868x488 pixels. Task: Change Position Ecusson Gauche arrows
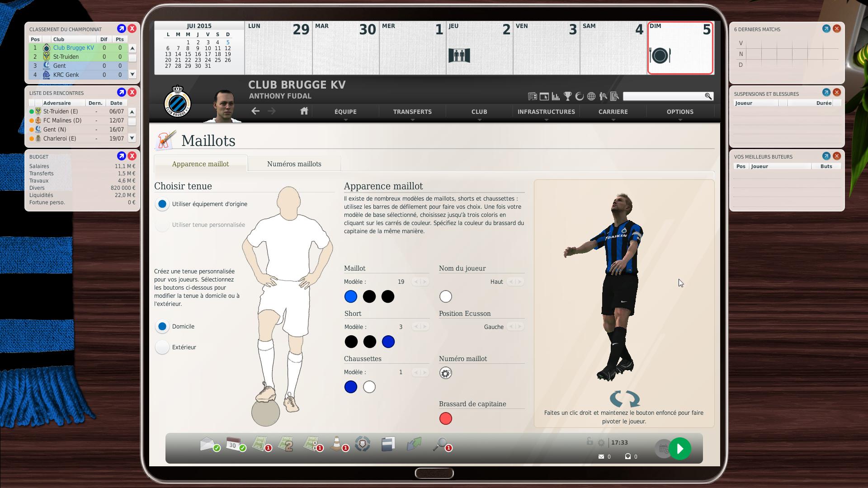click(x=515, y=327)
